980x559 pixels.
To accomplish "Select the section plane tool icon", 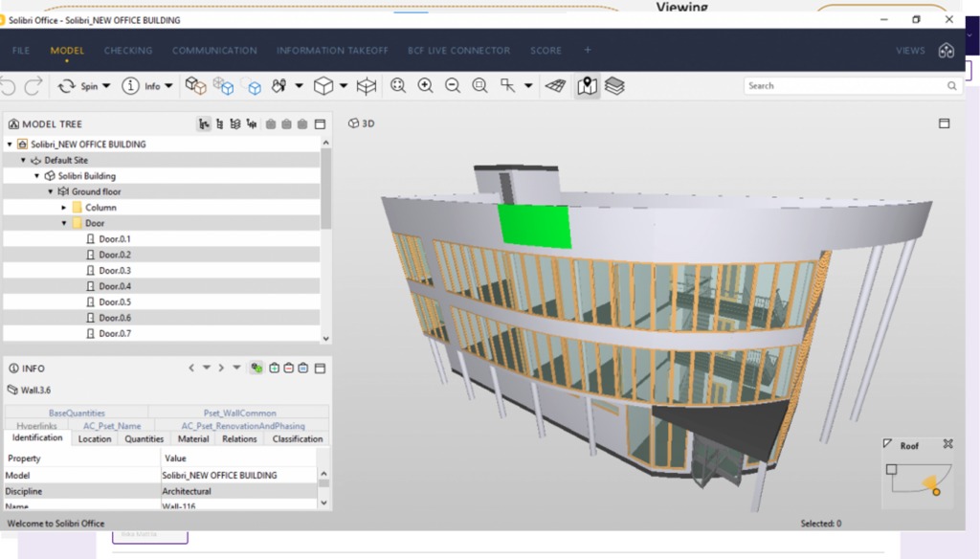I will point(366,86).
